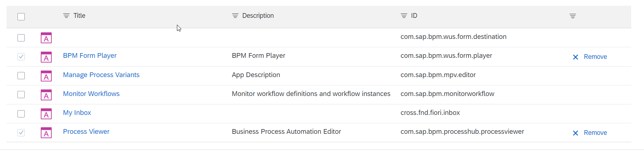Click the Process Viewer app icon
This screenshot has height=160, width=644.
click(46, 133)
